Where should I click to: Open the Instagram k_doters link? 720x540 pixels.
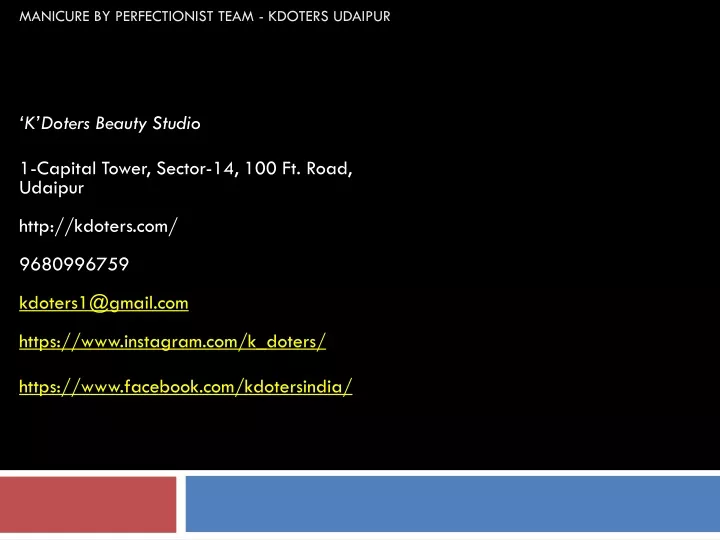coord(173,342)
